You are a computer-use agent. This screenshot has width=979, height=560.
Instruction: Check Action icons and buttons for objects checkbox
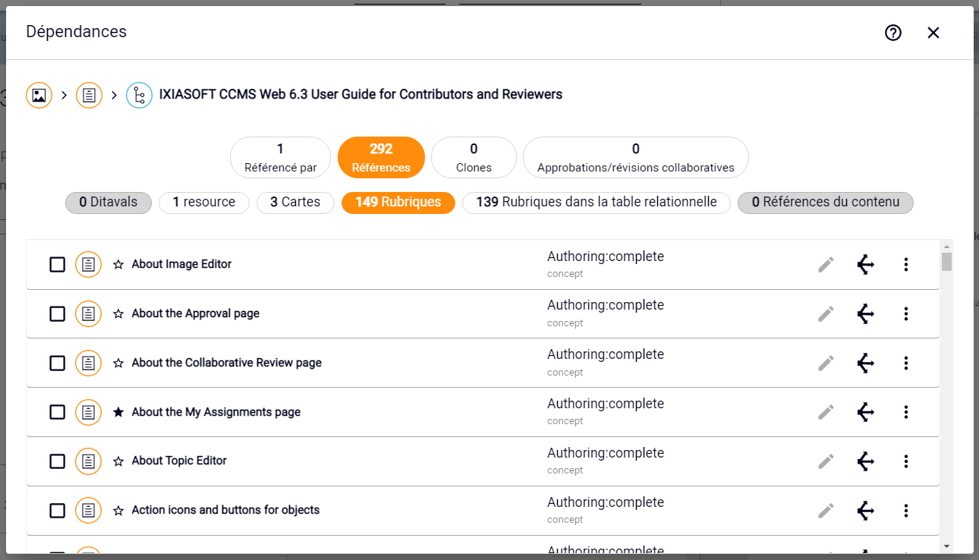point(57,510)
